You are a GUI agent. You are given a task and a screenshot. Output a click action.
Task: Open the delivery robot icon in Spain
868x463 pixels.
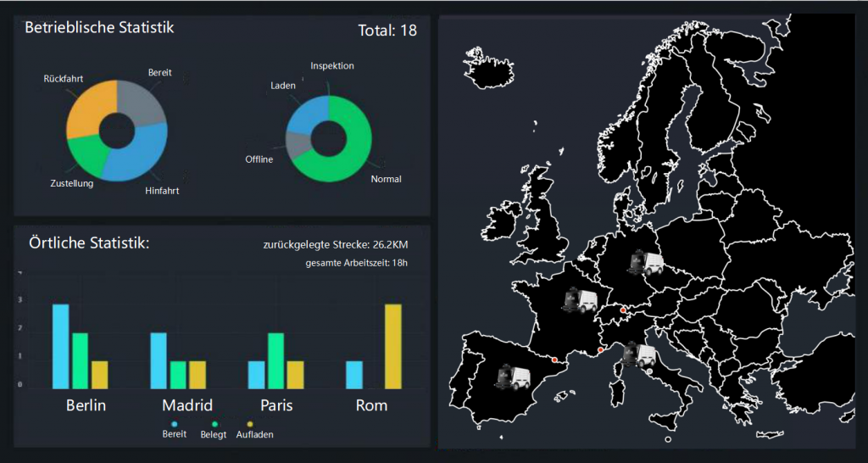(515, 377)
